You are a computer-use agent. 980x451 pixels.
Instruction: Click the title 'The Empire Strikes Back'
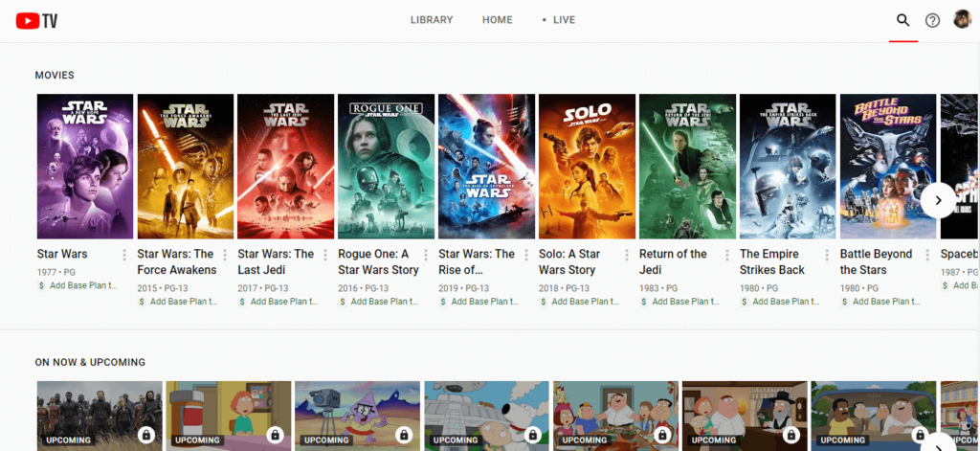pyautogui.click(x=772, y=262)
